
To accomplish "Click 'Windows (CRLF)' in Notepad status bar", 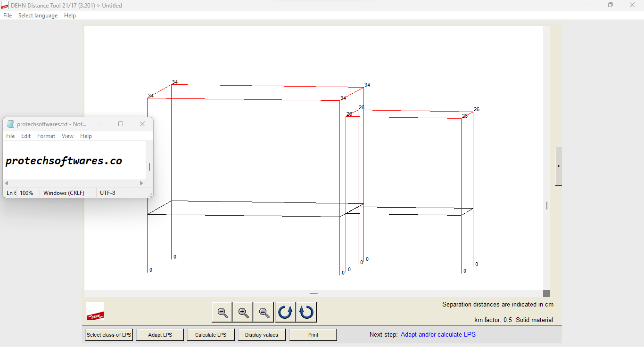I will click(64, 193).
